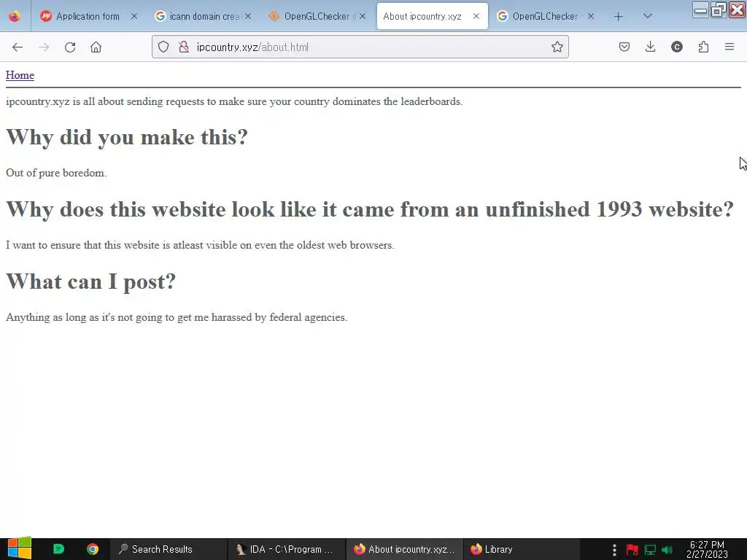This screenshot has width=747, height=560.
Task: Expand the list all tabs chevron
Action: [x=647, y=16]
